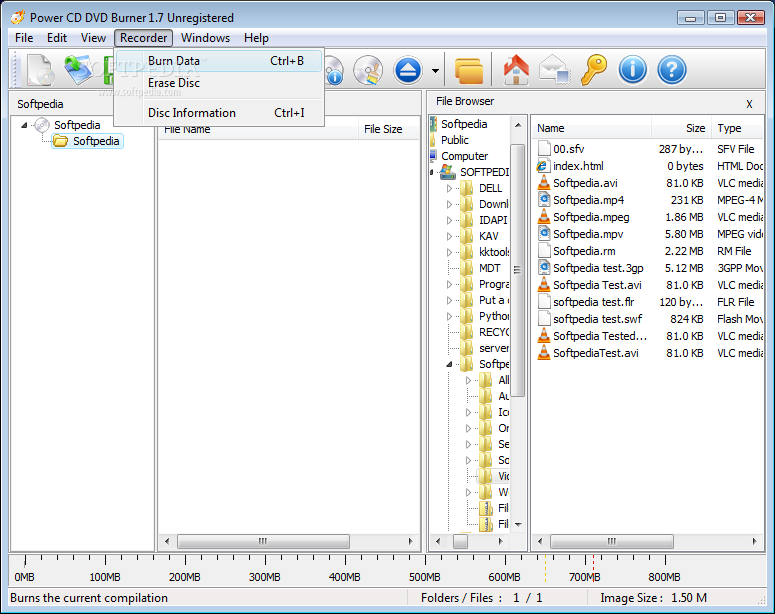Select the MDT folder in browser tree
775x614 pixels.
click(x=489, y=268)
